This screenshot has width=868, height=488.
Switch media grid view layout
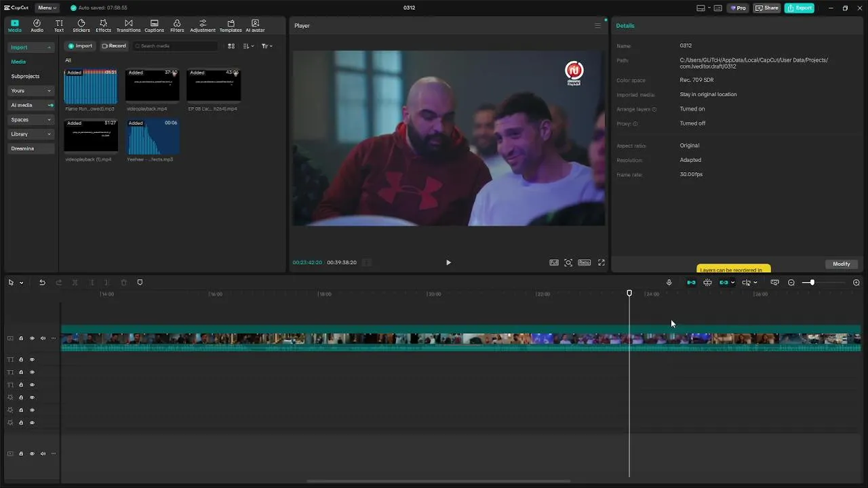click(x=231, y=46)
